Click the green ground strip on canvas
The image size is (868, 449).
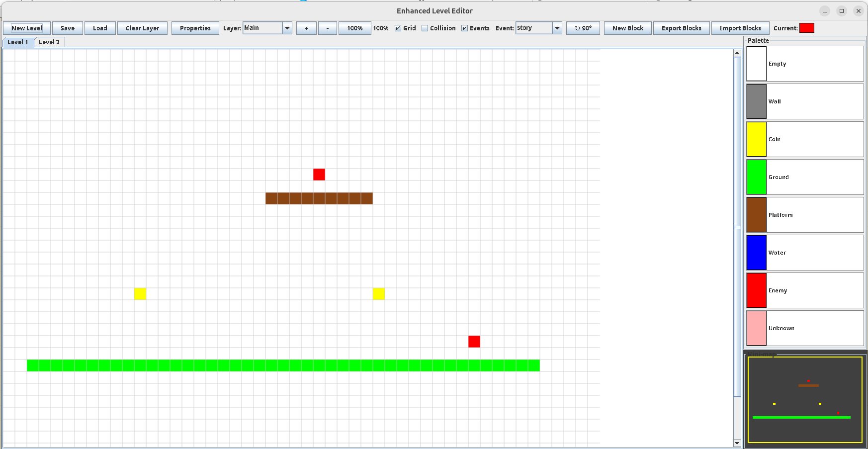pyautogui.click(x=283, y=365)
